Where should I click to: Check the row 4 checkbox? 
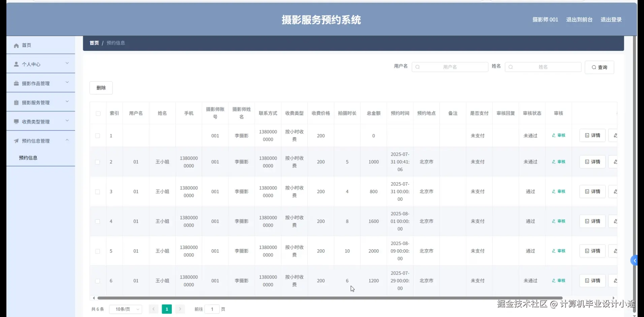tap(98, 221)
